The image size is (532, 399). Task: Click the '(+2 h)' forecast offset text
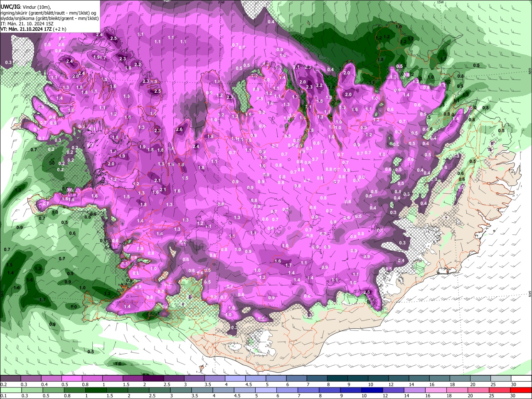60,29
